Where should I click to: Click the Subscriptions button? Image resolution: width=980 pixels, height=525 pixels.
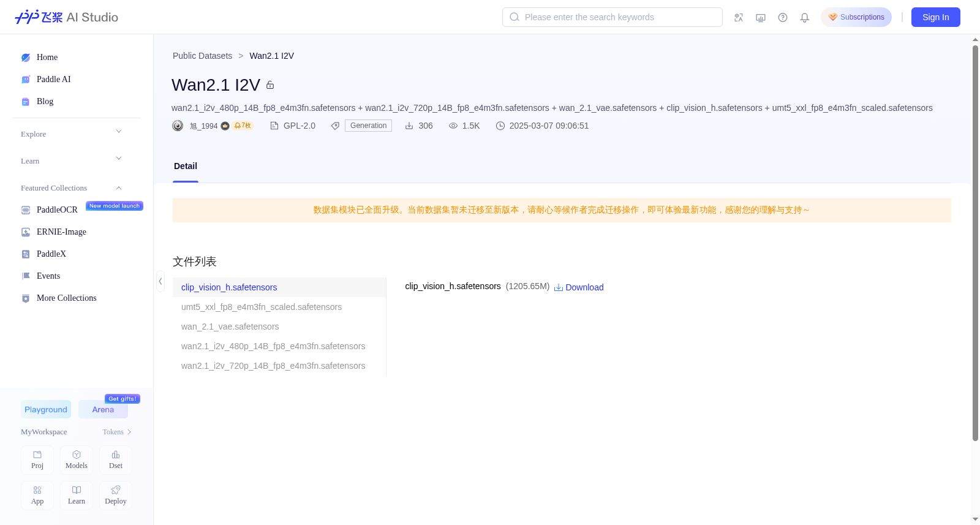pos(856,17)
